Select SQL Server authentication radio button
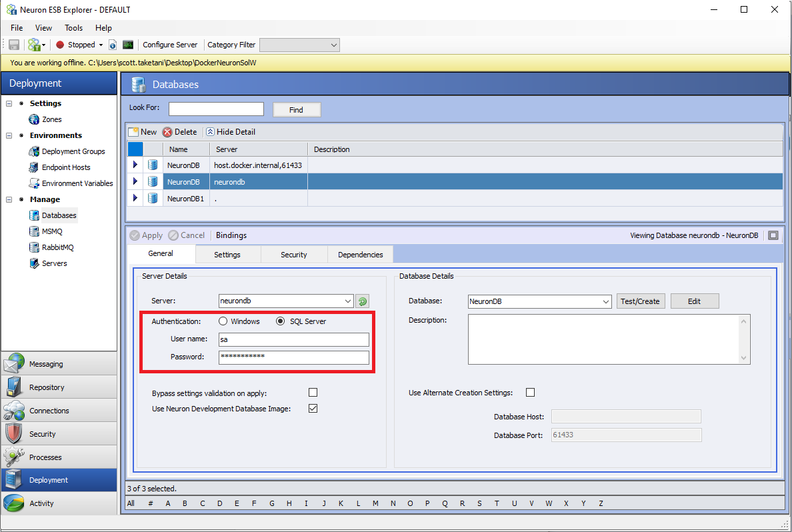792x532 pixels. point(280,321)
